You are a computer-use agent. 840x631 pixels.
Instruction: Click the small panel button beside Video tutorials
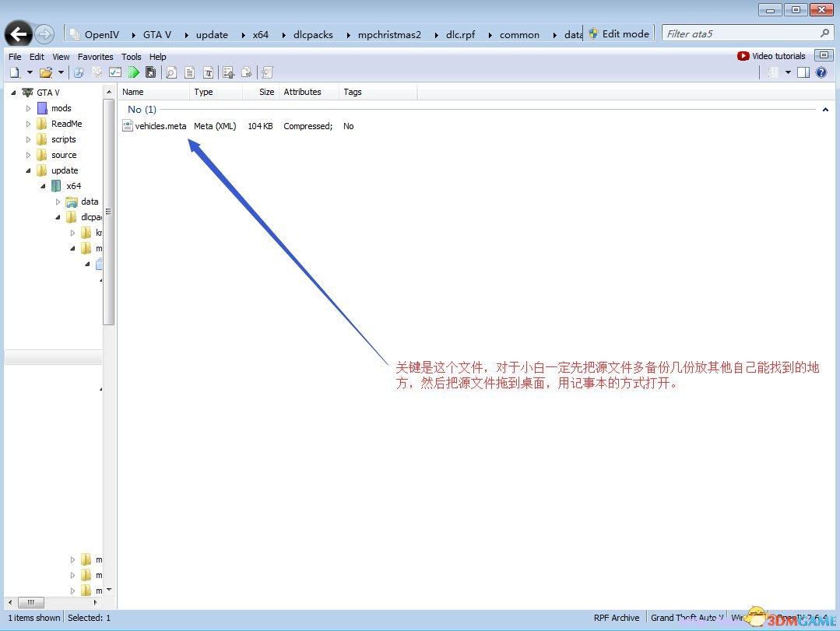pyautogui.click(x=824, y=55)
